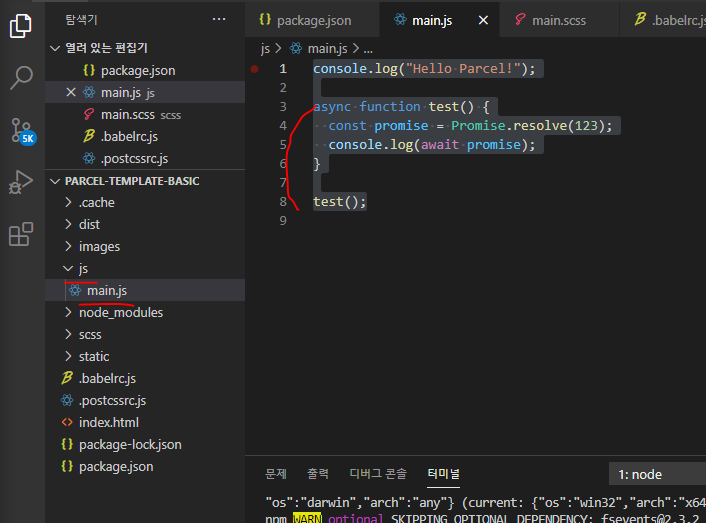This screenshot has width=706, height=523.
Task: Collapse the PARCEL-TEMPLATE-BASIC folder section
Action: (55, 181)
